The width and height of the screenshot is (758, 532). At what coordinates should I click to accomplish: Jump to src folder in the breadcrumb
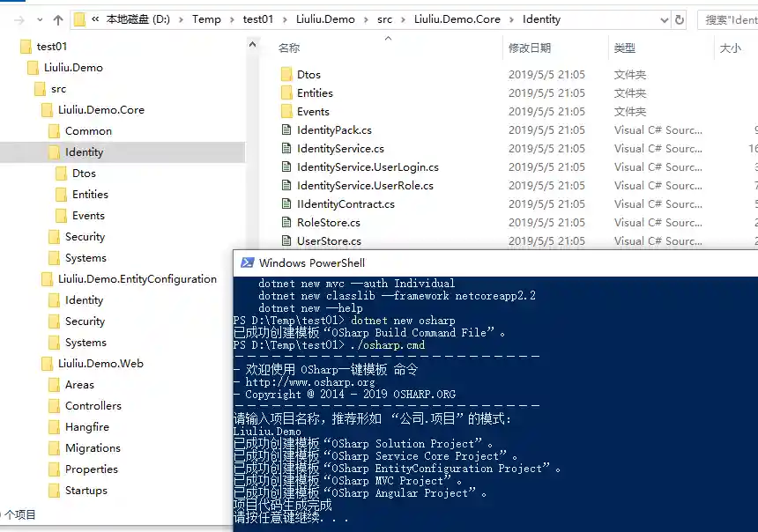[x=383, y=19]
